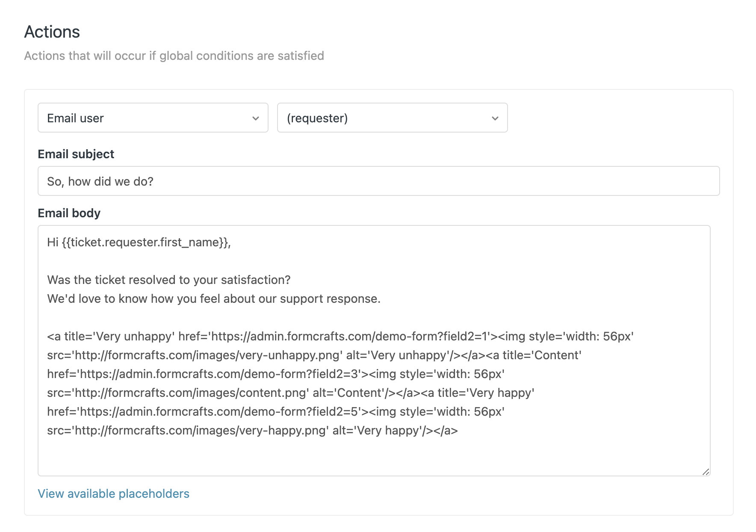
Task: Click the line with demo-form?field2=3 URL
Action: click(276, 374)
